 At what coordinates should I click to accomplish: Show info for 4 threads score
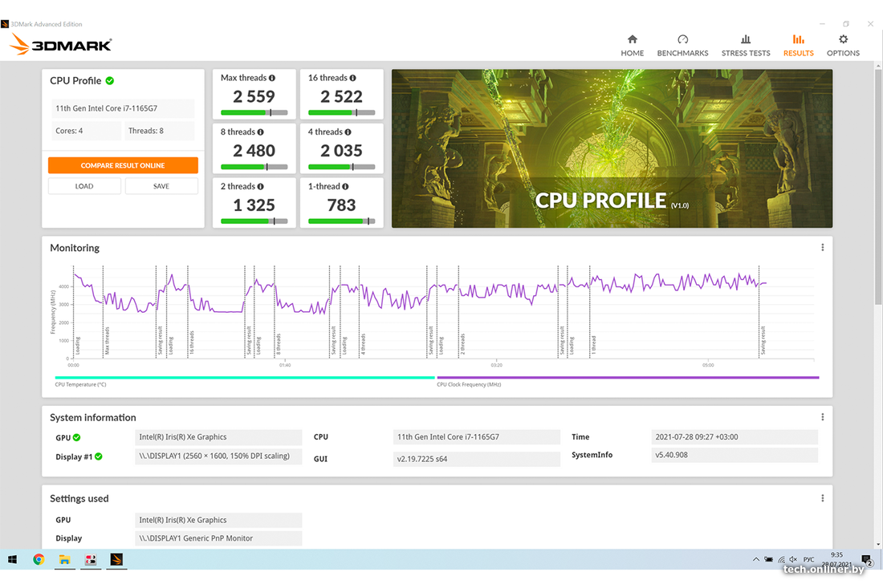348,132
